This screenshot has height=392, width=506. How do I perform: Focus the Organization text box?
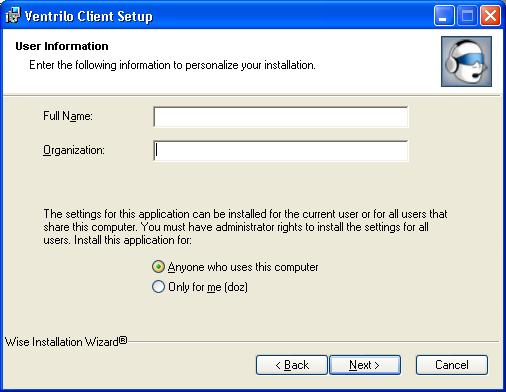[281, 151]
